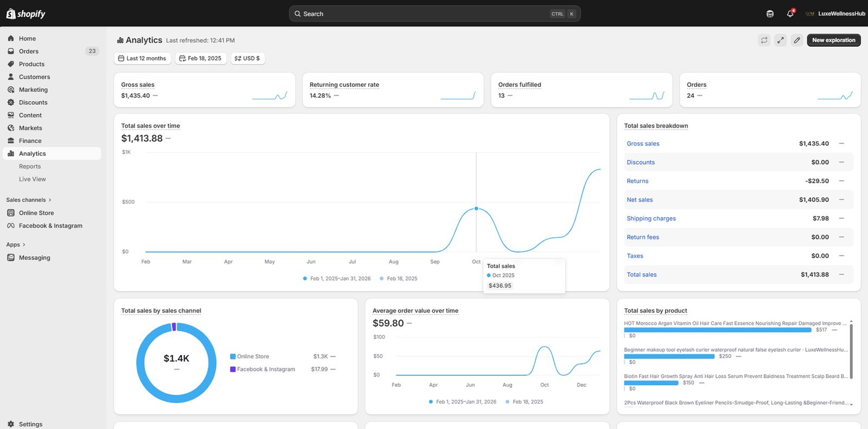This screenshot has height=429, width=868.
Task: Expand the Apps section
Action: click(x=15, y=244)
